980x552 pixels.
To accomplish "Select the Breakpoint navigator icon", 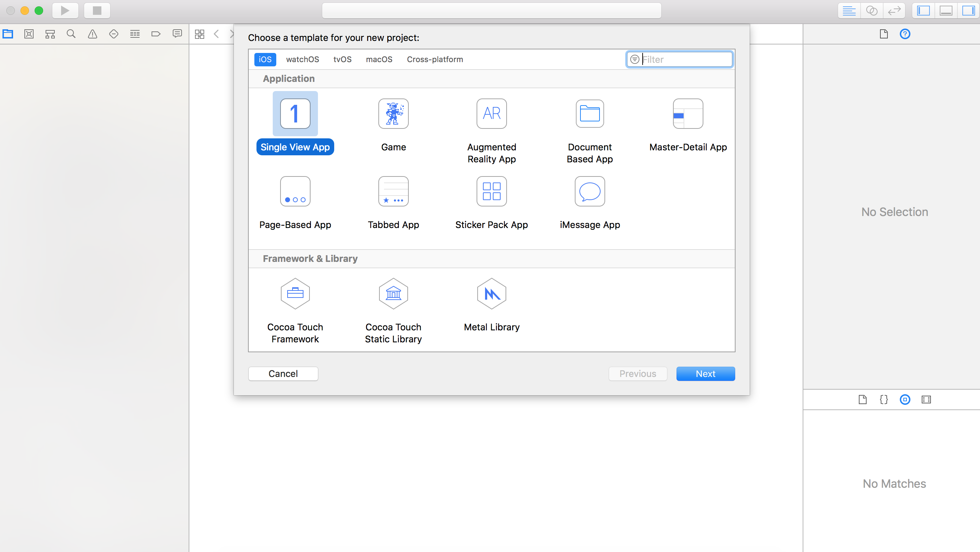I will pos(156,34).
